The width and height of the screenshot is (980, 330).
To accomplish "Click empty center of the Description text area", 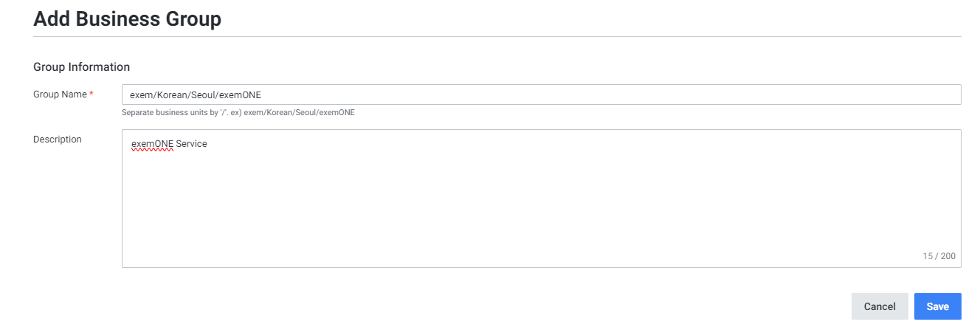I will [541, 199].
